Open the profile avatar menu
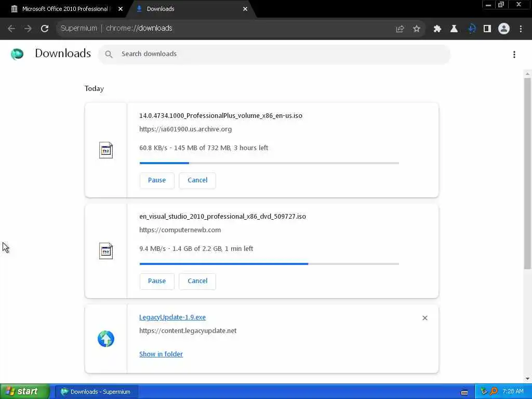The image size is (532, 399). [x=504, y=29]
